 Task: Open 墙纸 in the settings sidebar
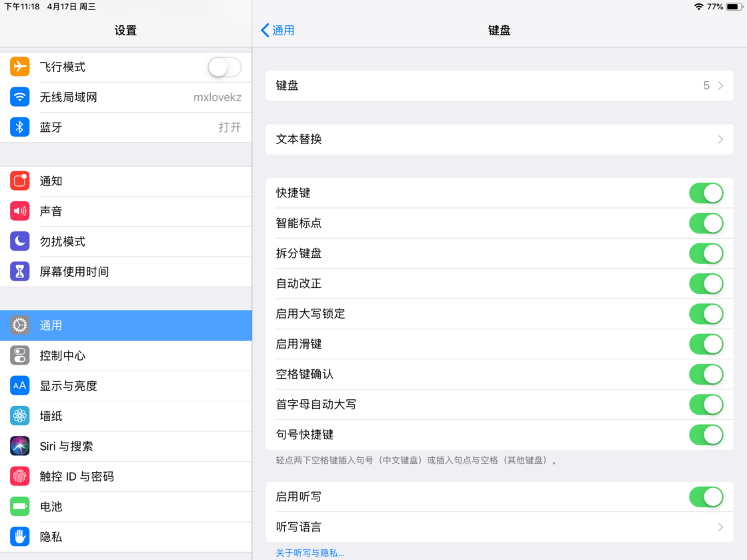click(126, 416)
